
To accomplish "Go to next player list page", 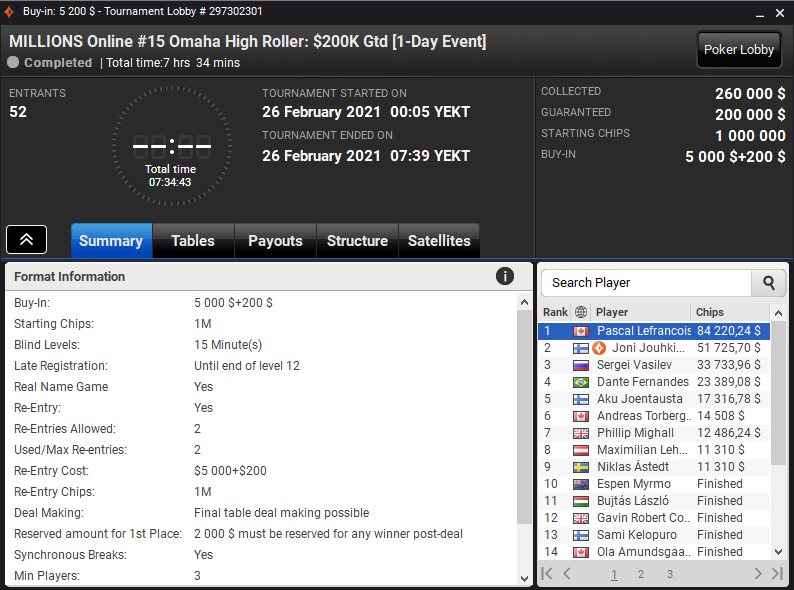I will (x=758, y=573).
